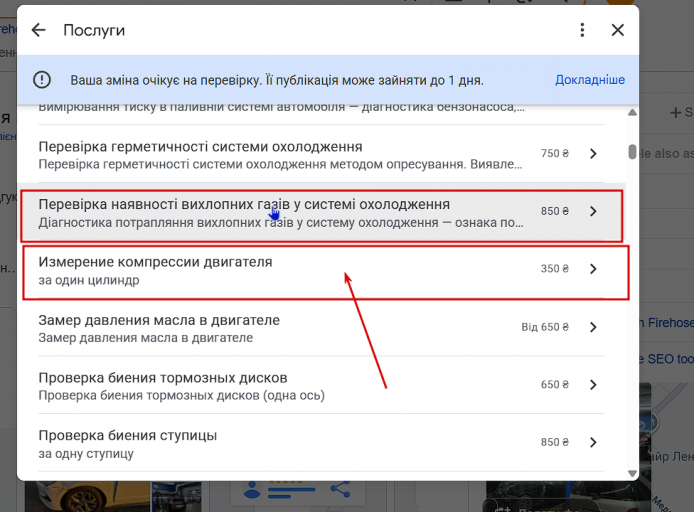
Task: Click the services list scrollbar thumb
Action: tap(632, 152)
